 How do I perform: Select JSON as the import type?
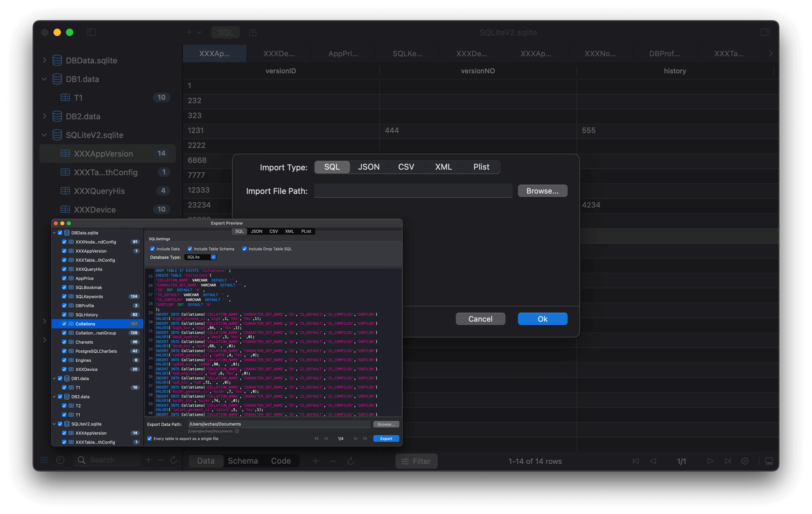click(369, 167)
